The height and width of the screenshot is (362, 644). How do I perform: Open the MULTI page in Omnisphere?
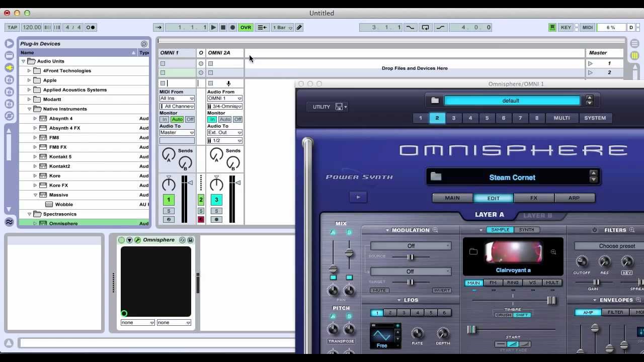(x=562, y=118)
